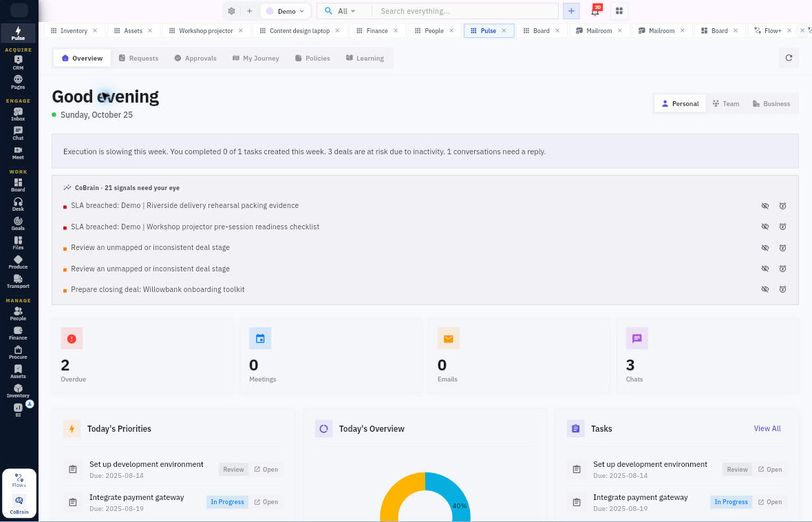Open CoBrain assistant in sidebar
This screenshot has height=522, width=812.
19,504
